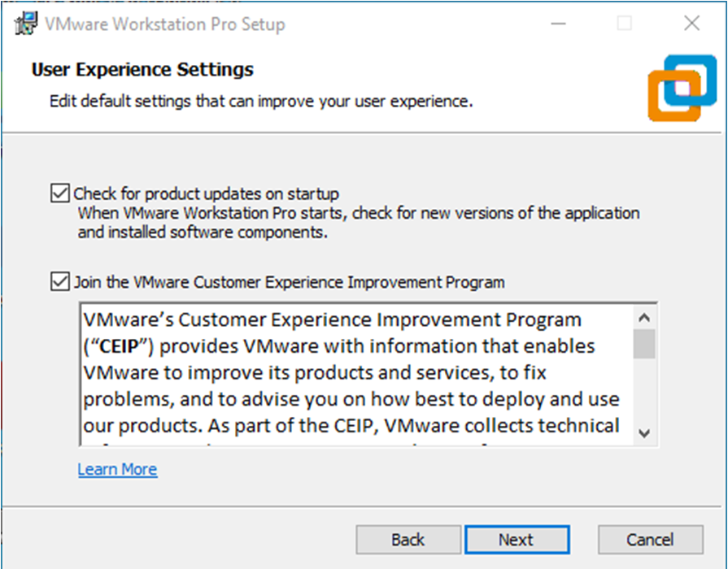This screenshot has height=569, width=728.
Task: Click the User Experience Settings heading
Action: [142, 70]
